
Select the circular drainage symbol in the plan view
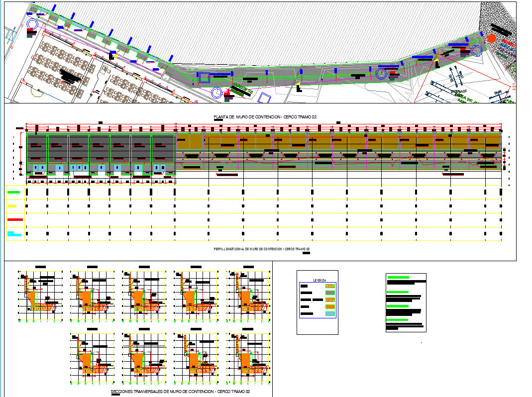point(216,93)
